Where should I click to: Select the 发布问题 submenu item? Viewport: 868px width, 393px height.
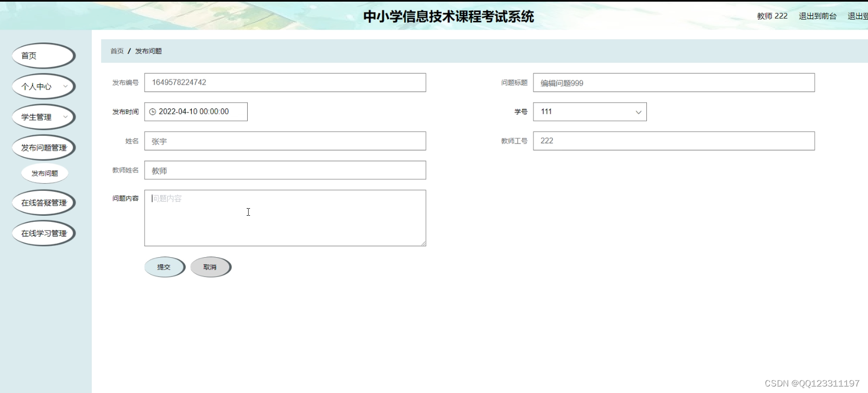[x=45, y=173]
